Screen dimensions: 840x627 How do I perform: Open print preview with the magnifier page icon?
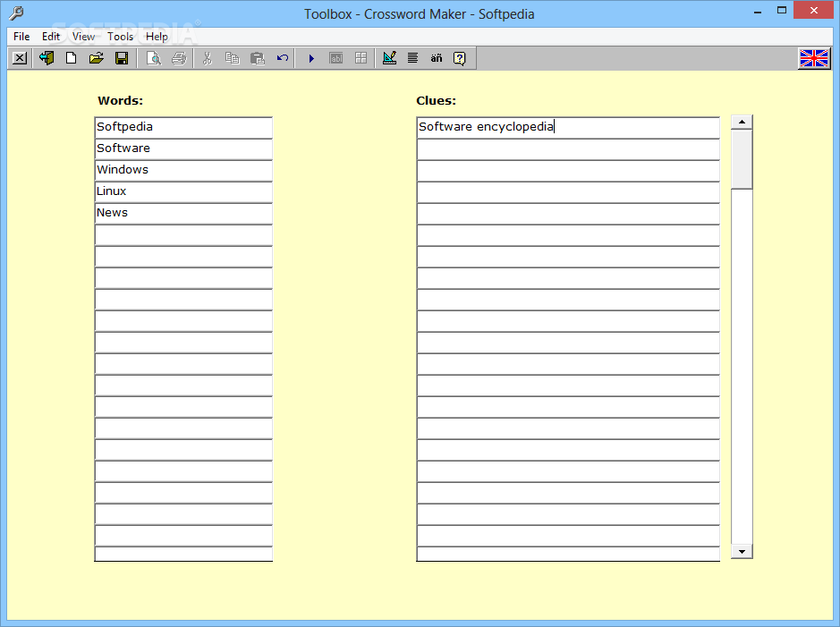154,58
